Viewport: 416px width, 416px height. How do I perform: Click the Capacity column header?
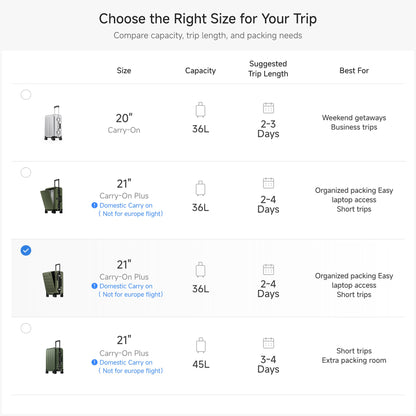tap(201, 71)
